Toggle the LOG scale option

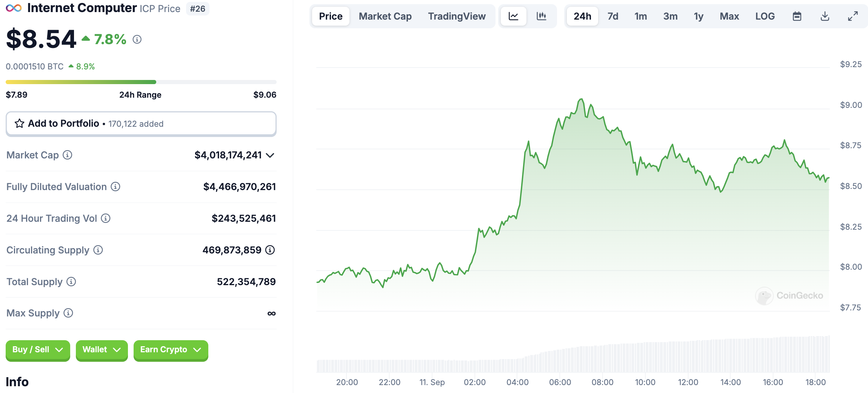pos(765,16)
